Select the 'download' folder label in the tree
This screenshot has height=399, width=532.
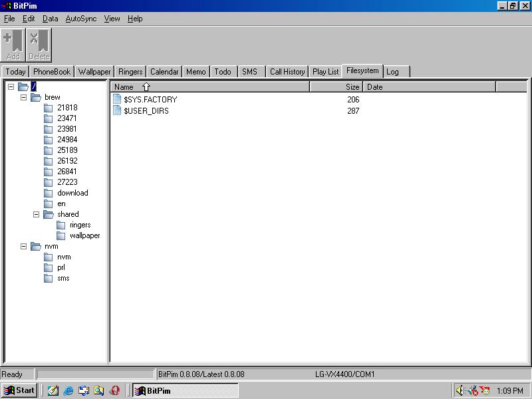click(x=72, y=193)
